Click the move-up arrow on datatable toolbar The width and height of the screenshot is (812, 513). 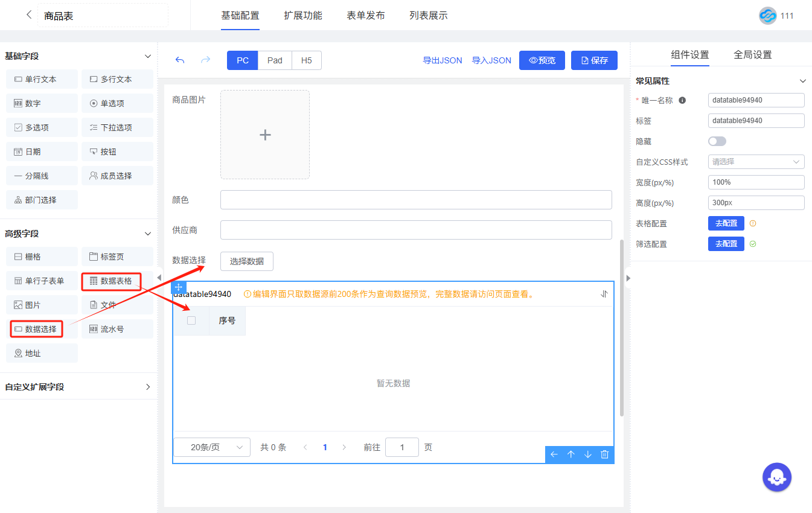coord(571,454)
